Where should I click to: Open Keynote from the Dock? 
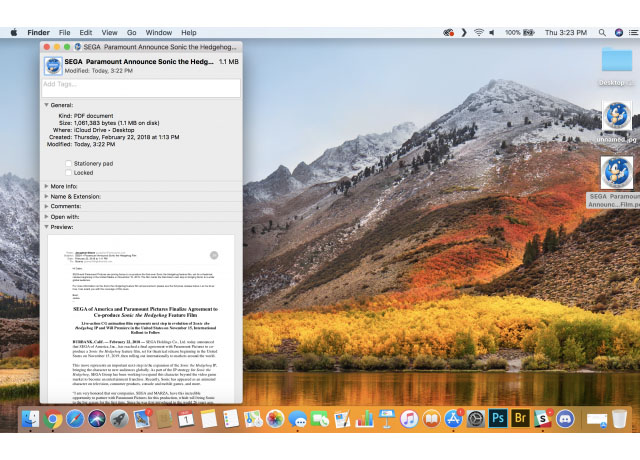click(387, 419)
